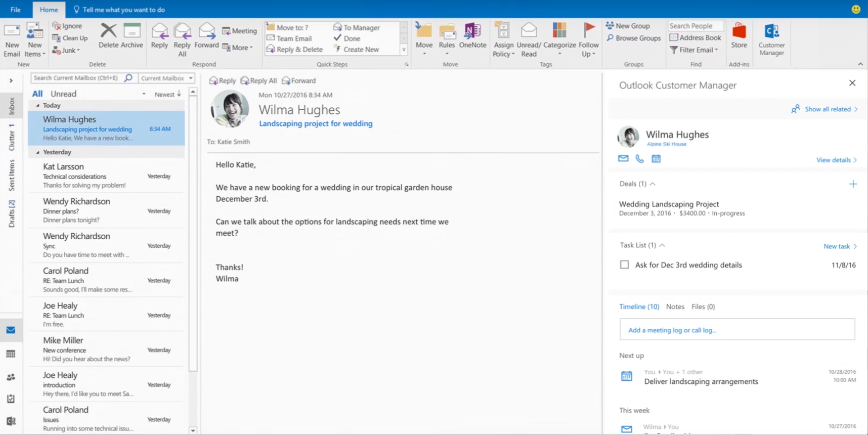The width and height of the screenshot is (868, 435).
Task: Click the feedback smiley icon
Action: pos(856,9)
